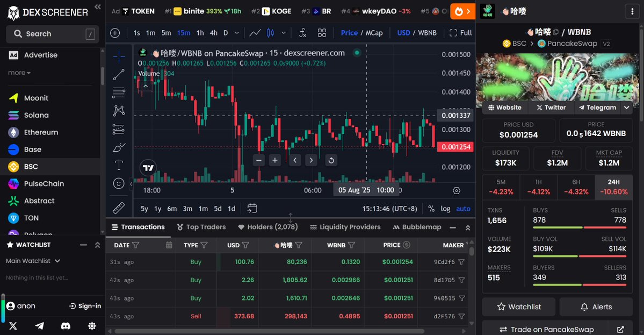Expand the transactions panel with double chevron
Screen dimensions: 644x335
pos(468,227)
